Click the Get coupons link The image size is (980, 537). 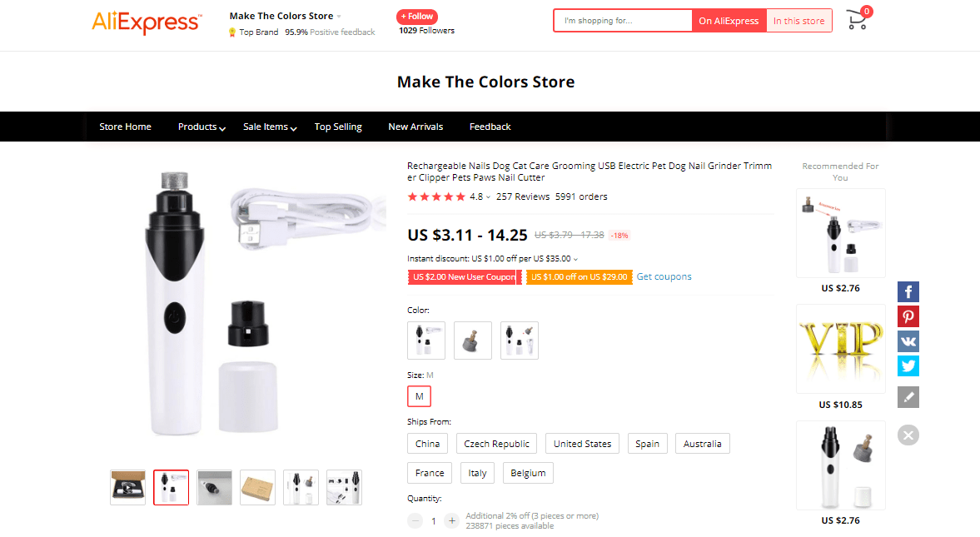coord(664,276)
